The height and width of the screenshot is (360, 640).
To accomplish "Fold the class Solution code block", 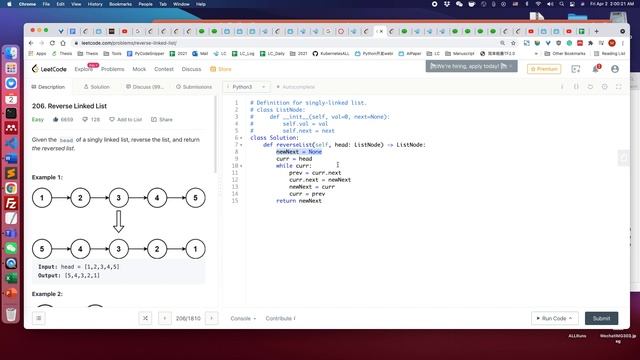I will point(241,138).
